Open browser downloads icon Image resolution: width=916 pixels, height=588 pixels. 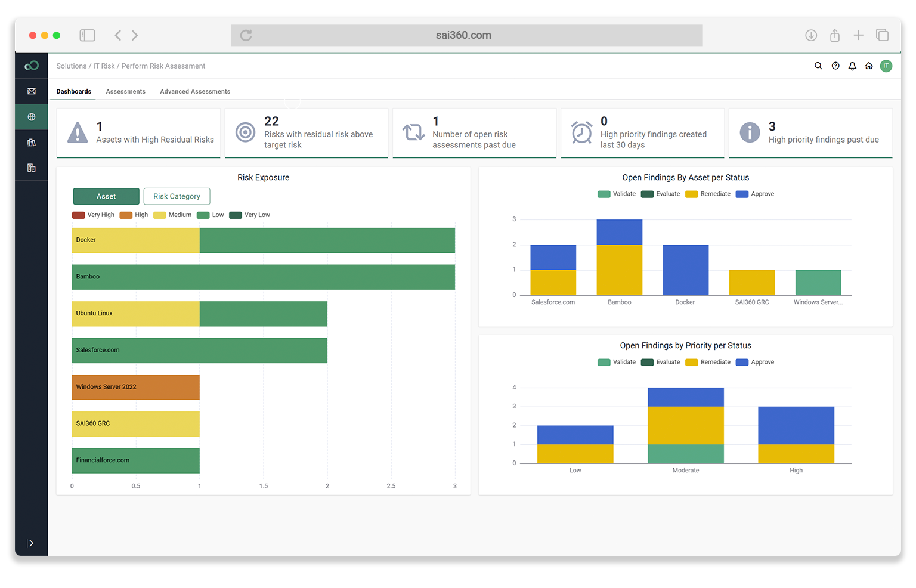click(811, 35)
